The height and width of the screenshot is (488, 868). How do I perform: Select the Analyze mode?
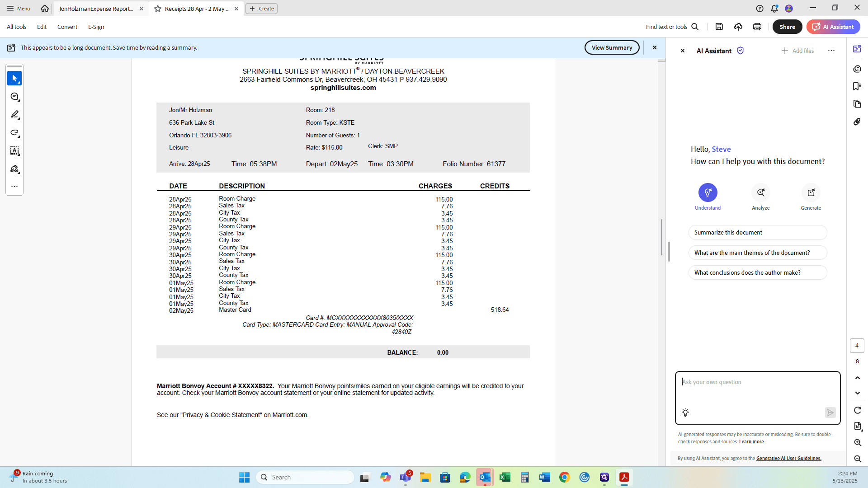coord(761,197)
